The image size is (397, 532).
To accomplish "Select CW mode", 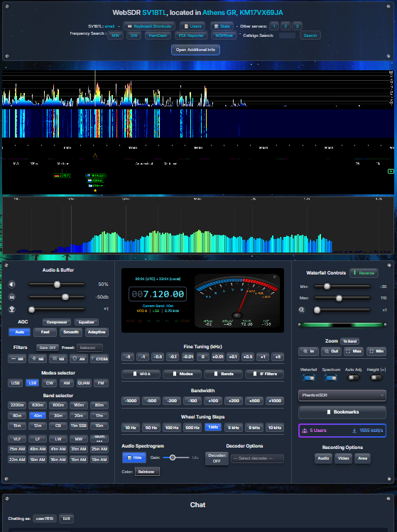I will [x=50, y=383].
